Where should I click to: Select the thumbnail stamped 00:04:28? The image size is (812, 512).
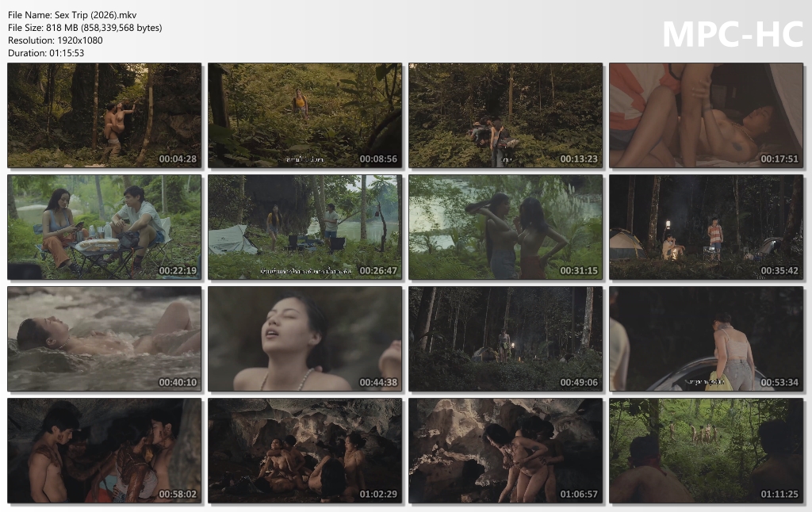pyautogui.click(x=105, y=116)
